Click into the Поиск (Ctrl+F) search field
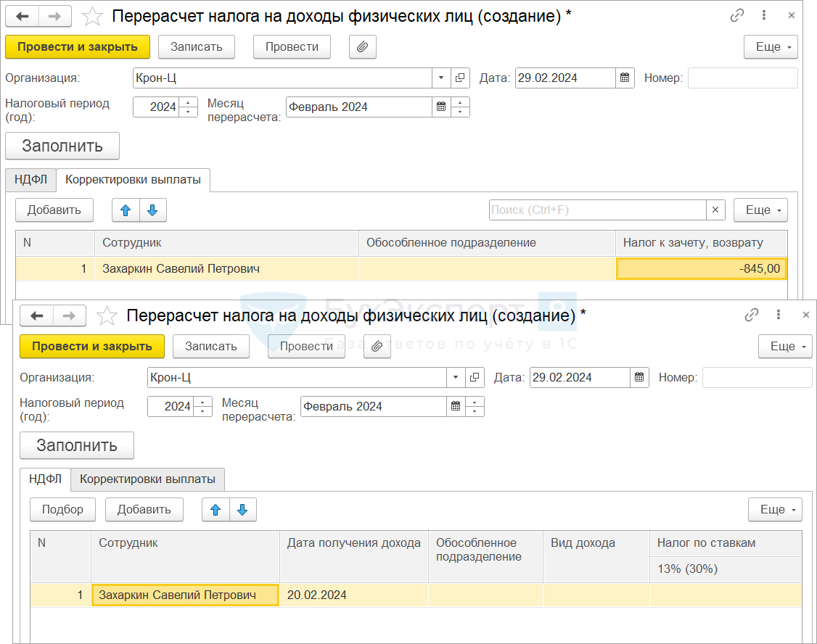This screenshot has height=644, width=817. click(596, 210)
